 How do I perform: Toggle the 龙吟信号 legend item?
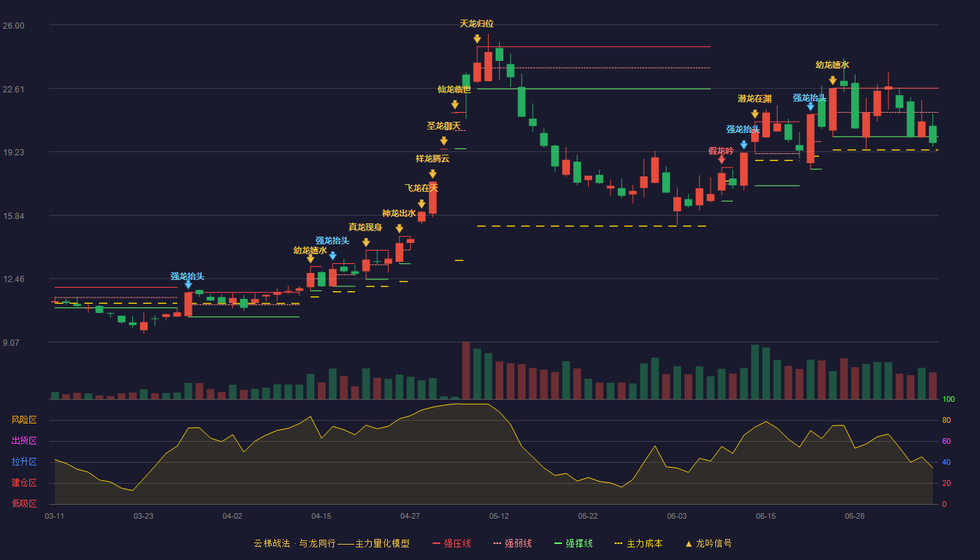tap(708, 543)
